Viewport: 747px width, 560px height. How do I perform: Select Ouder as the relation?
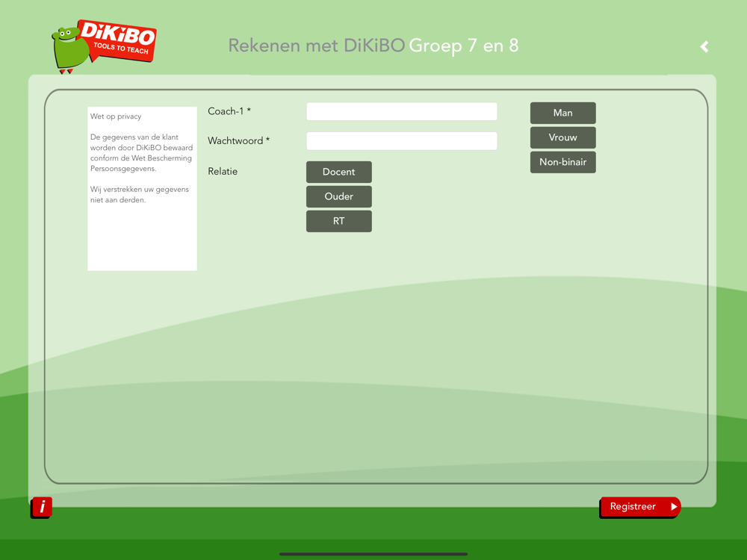click(x=338, y=196)
